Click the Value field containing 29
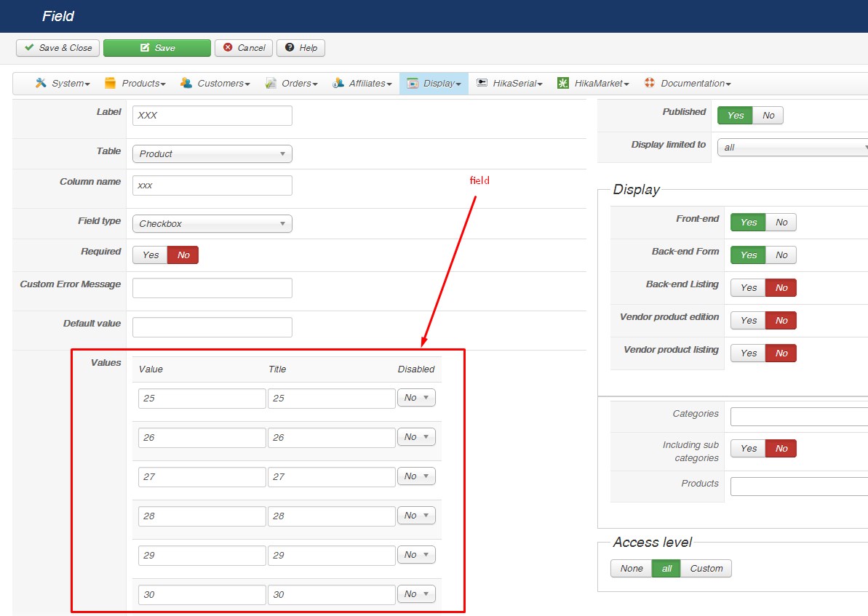This screenshot has width=868, height=616. pos(202,556)
